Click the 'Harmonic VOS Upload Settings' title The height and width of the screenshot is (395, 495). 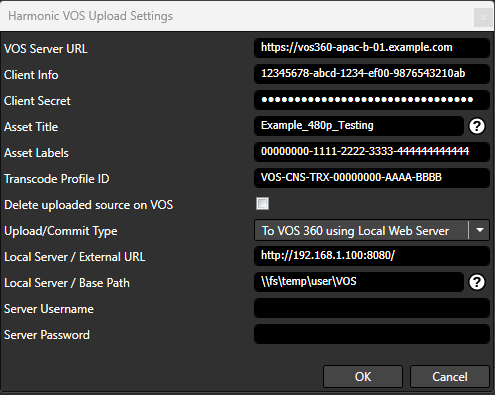pos(91,16)
